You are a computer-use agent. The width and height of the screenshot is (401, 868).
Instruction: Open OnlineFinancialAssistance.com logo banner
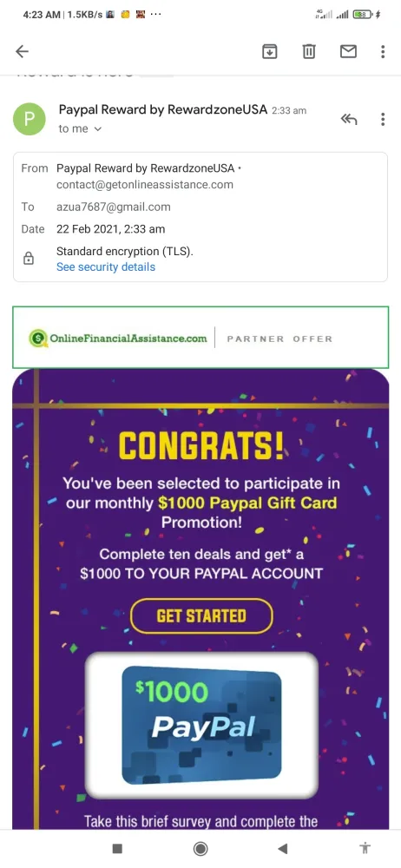click(200, 338)
